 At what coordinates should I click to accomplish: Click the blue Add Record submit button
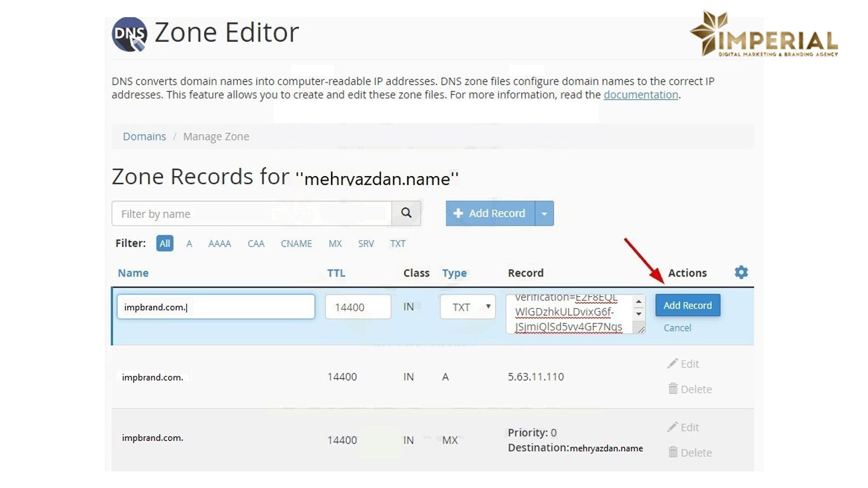point(688,306)
